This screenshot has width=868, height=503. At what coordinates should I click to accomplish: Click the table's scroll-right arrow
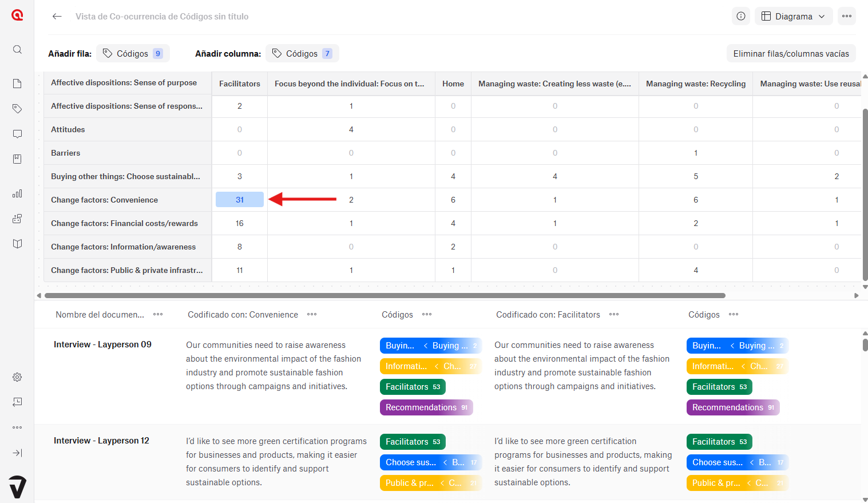pyautogui.click(x=857, y=296)
